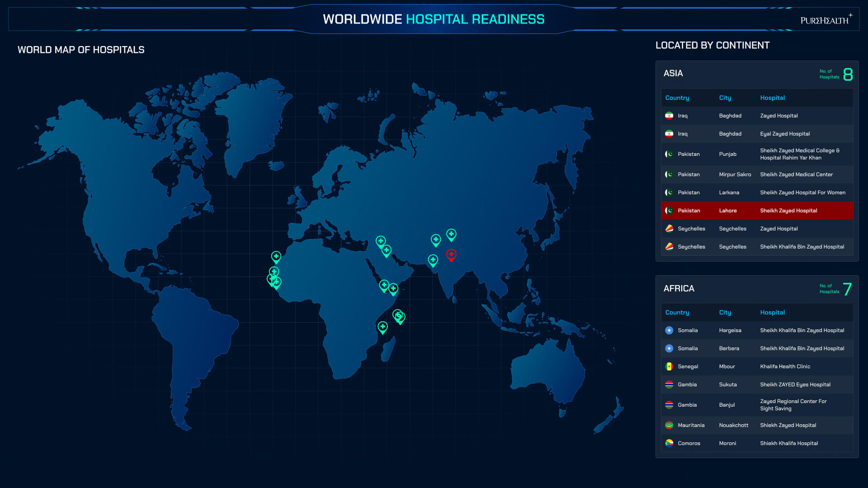
Task: Click the Senegal flag icon
Action: pos(669,366)
